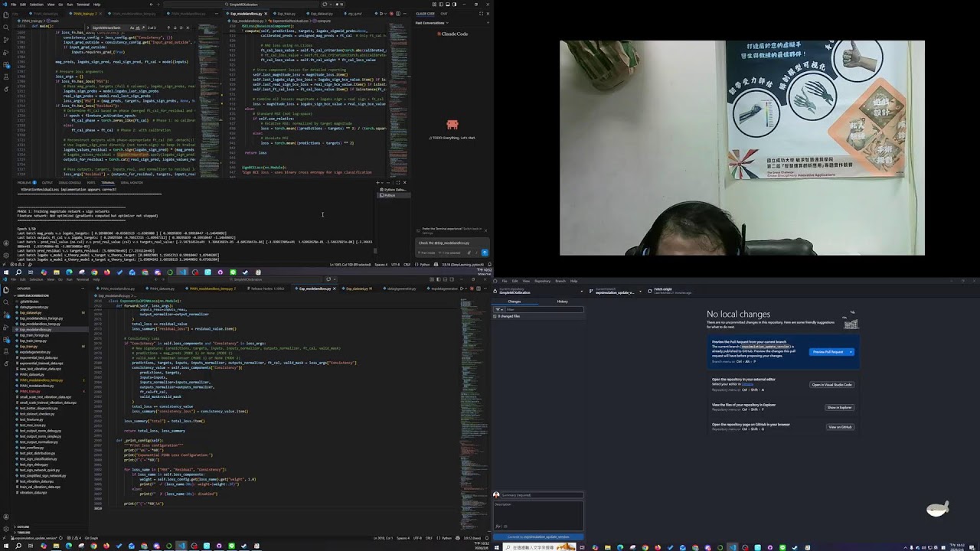Screen dimensions: 980x551
Task: Go to next match in find widget
Action: point(175,28)
